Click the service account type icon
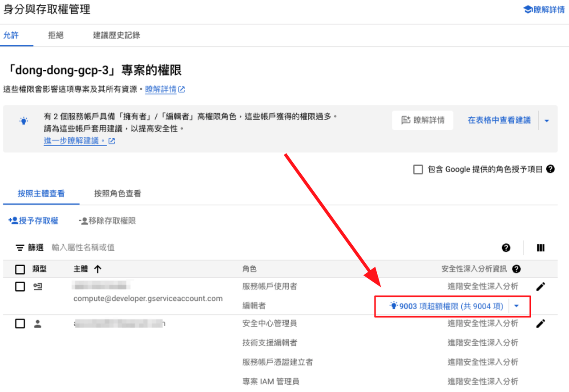The width and height of the screenshot is (569, 392). click(38, 287)
